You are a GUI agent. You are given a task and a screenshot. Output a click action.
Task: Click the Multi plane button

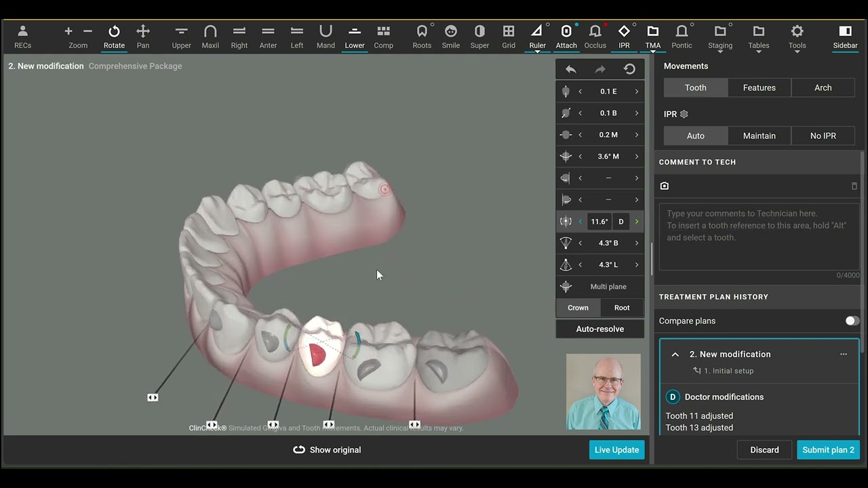click(x=608, y=287)
